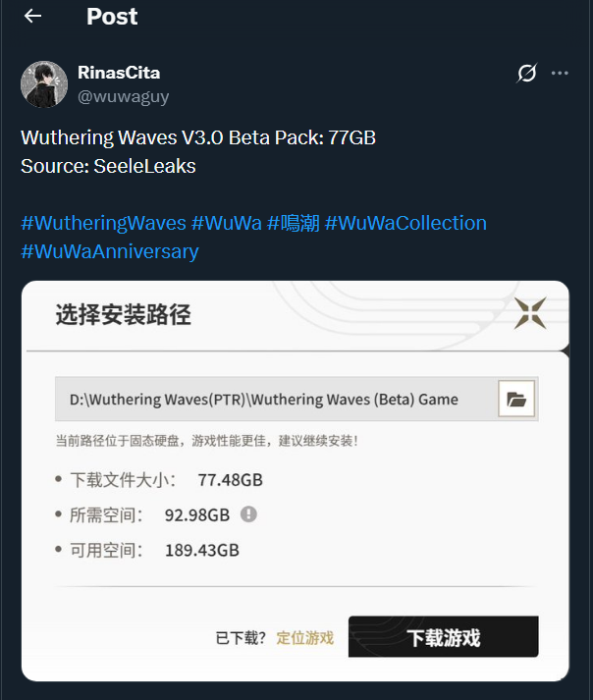Follow the #鳴潮 hashtag

(294, 223)
